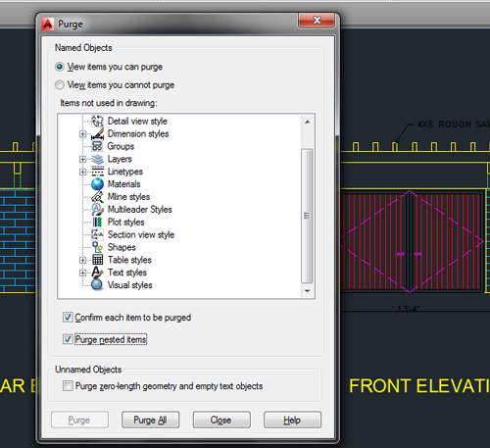
Task: Click the Mline styles icon
Action: (97, 197)
